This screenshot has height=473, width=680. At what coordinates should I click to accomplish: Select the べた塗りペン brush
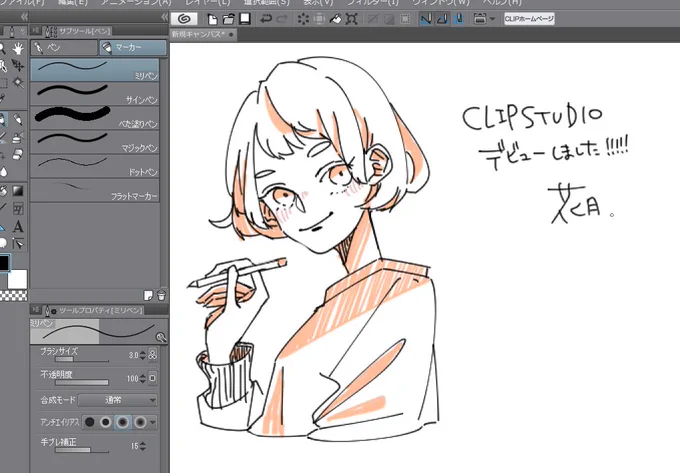(x=95, y=117)
